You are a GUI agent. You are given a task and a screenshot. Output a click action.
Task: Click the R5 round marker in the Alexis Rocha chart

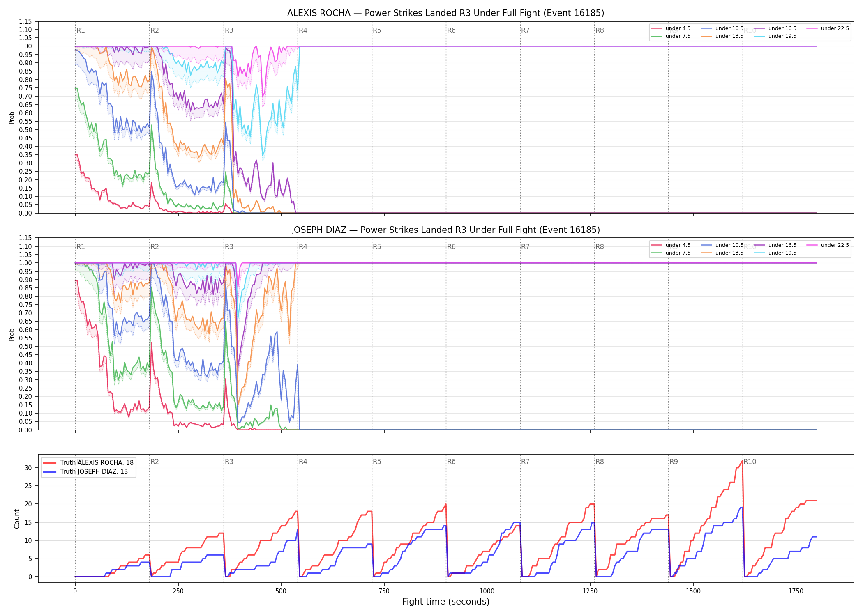click(x=377, y=30)
